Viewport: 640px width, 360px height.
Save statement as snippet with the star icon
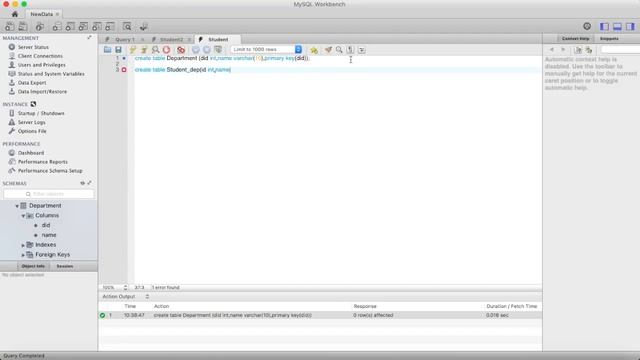click(x=313, y=50)
